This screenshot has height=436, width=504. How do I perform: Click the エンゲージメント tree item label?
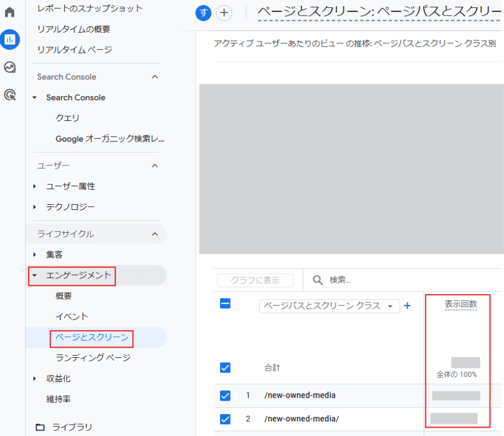(79, 275)
